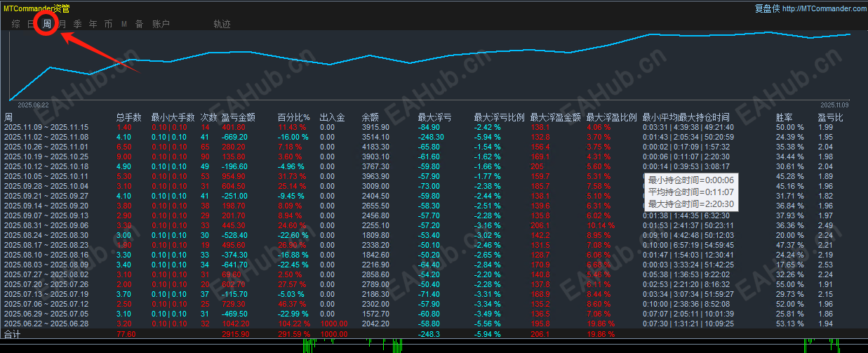This screenshot has height=353, width=868.
Task: Sort by the 出入金 column header
Action: 332,117
